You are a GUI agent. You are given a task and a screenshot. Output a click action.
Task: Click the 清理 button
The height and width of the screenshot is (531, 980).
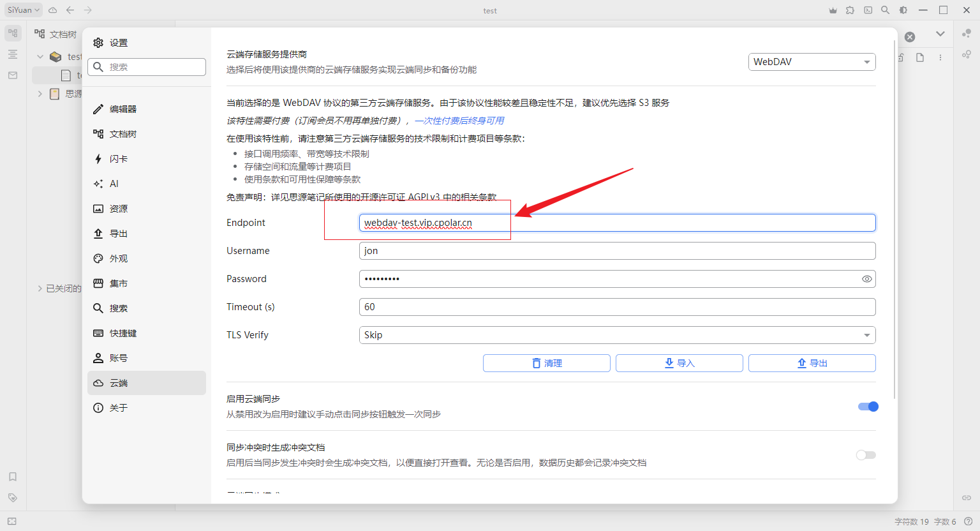(547, 363)
